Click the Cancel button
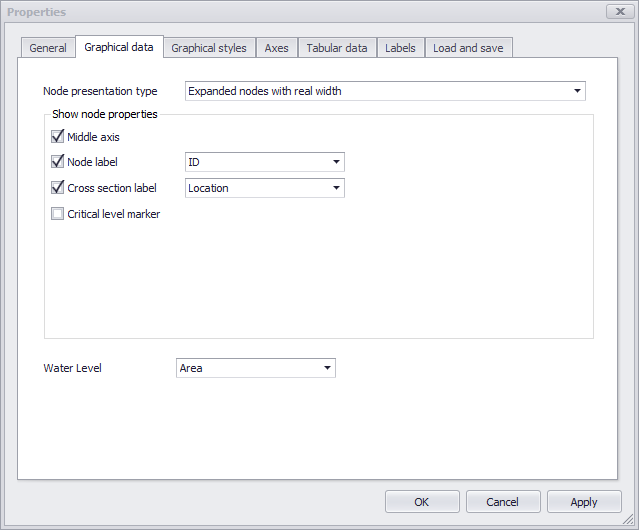 tap(502, 501)
